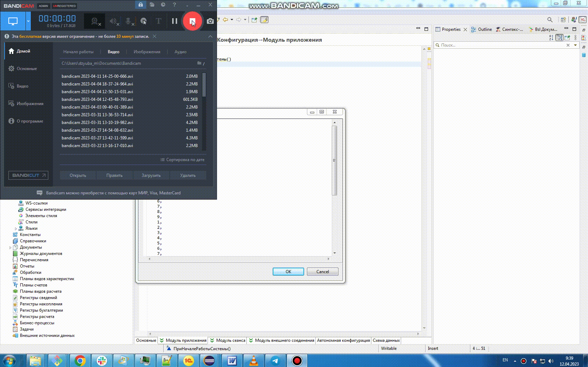The height and width of the screenshot is (367, 588).
Task: Launch VLC from the taskbar
Action: coord(253,361)
